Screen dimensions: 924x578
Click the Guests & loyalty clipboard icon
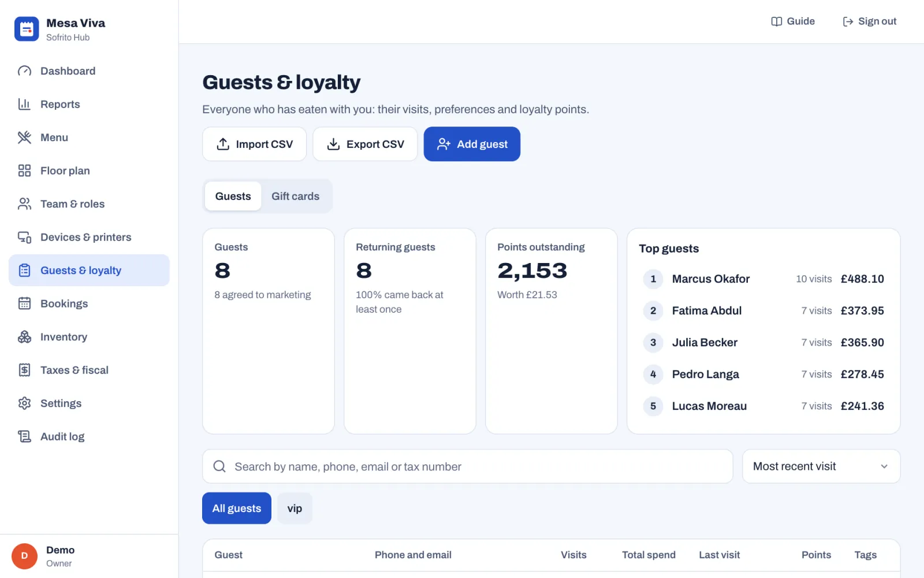pos(24,271)
